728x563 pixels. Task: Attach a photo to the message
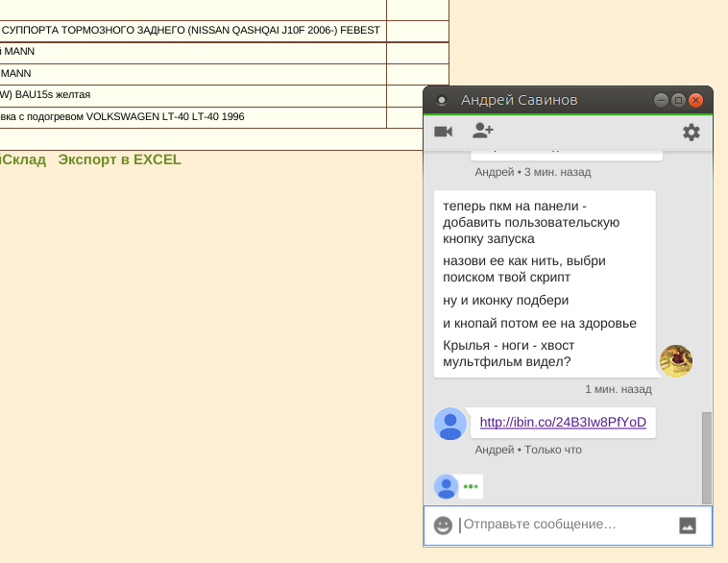point(688,526)
